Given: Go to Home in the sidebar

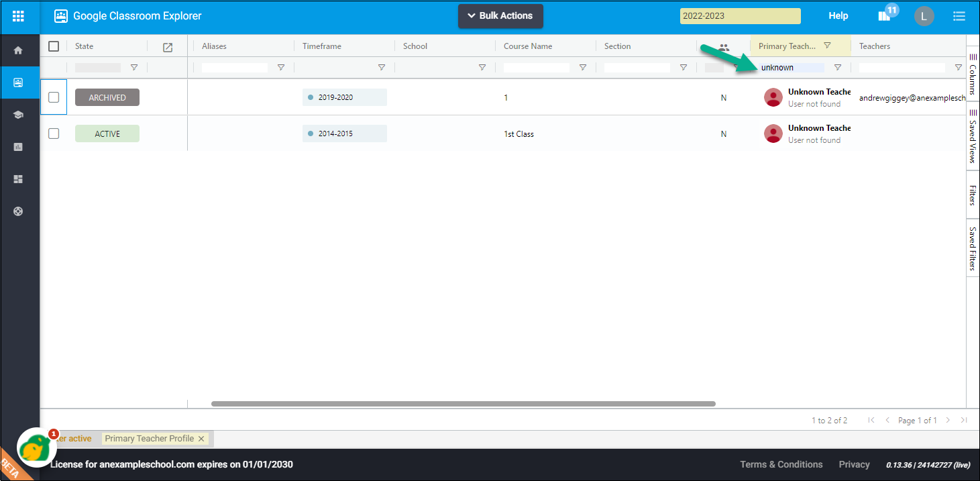Looking at the screenshot, I should 18,50.
